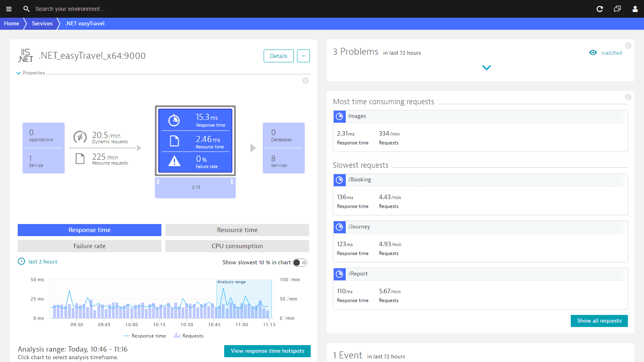Click the Images request clock icon
Screen dimensions: 644x362
pos(339,117)
